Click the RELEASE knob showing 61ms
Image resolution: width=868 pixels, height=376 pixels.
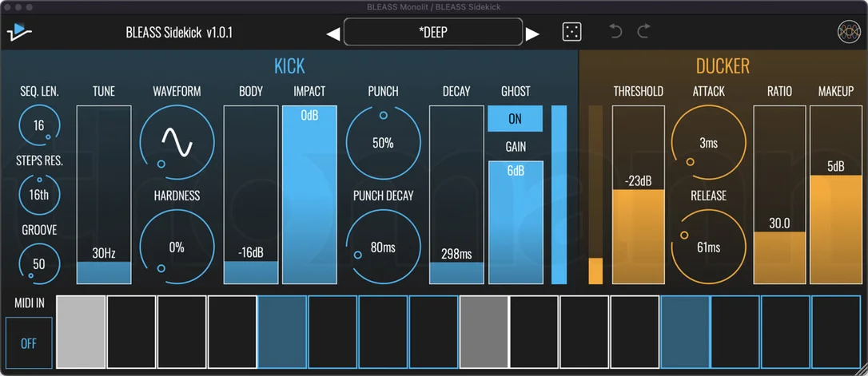point(709,247)
